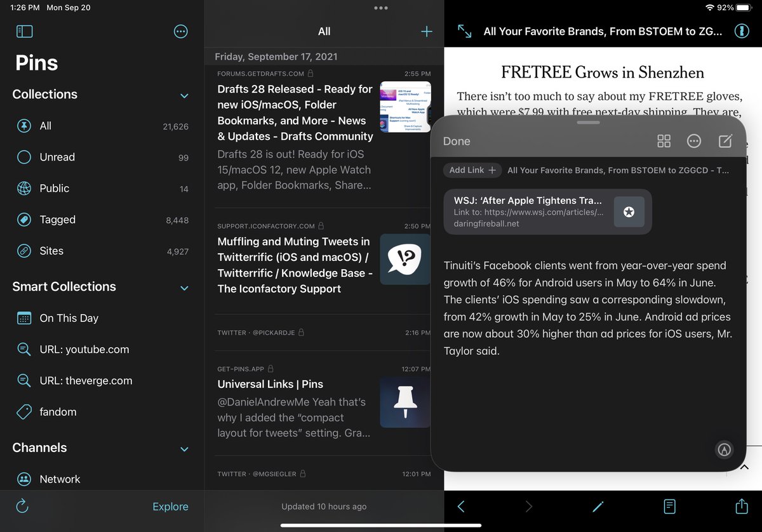Open On This Day calendar icon
Viewport: 762px width, 532px height.
pos(24,318)
